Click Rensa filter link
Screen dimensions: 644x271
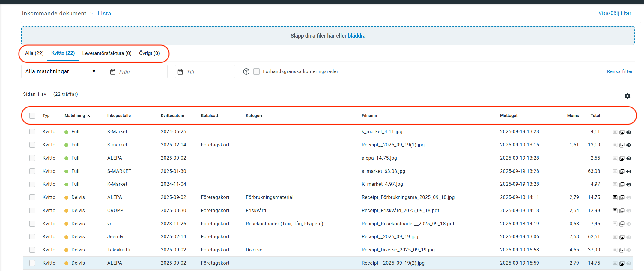[x=620, y=71]
